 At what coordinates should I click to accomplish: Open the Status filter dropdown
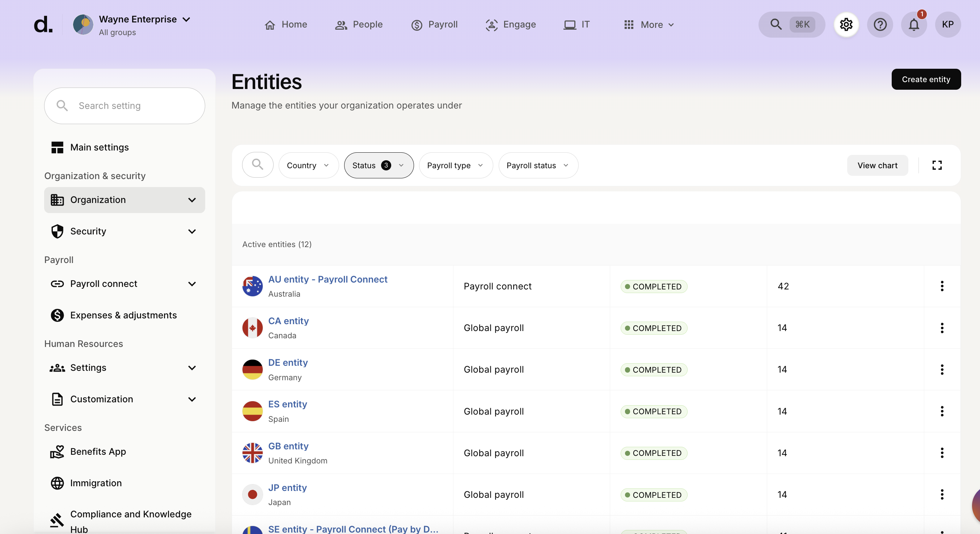[x=379, y=165]
